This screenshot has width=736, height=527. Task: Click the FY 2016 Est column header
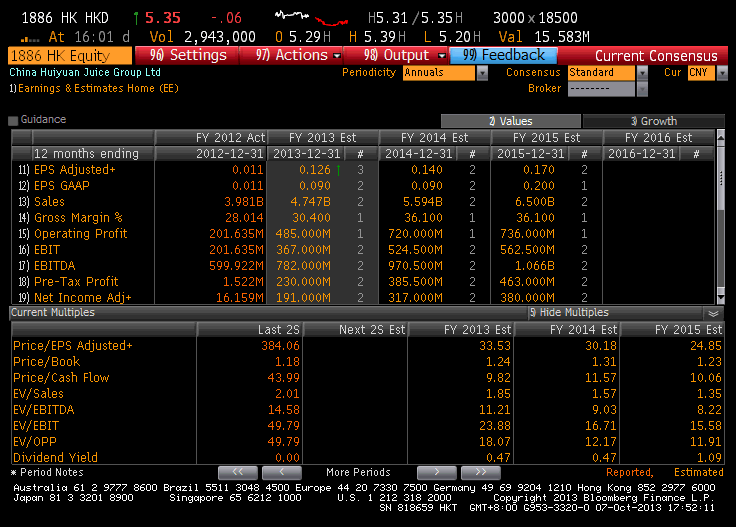pos(659,138)
